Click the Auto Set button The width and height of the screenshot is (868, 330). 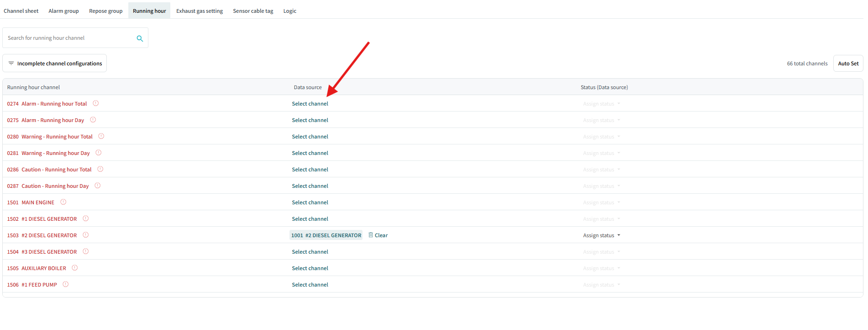[848, 64]
